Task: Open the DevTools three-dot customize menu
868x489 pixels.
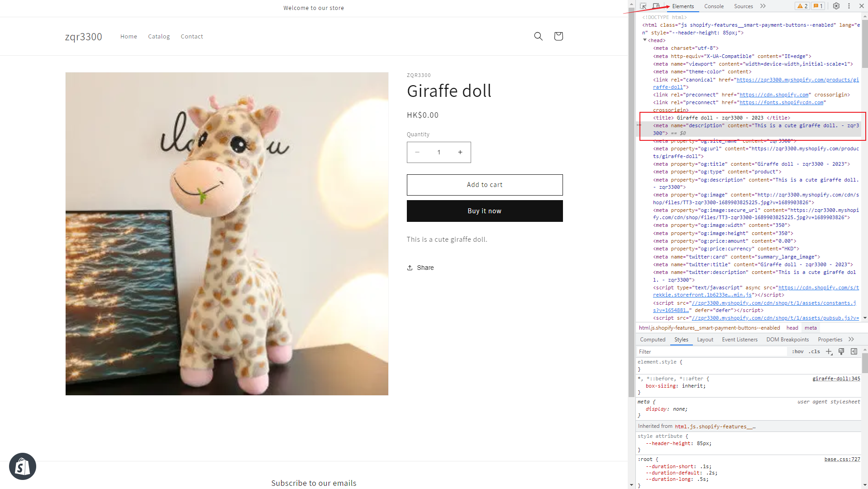Action: pos(849,6)
